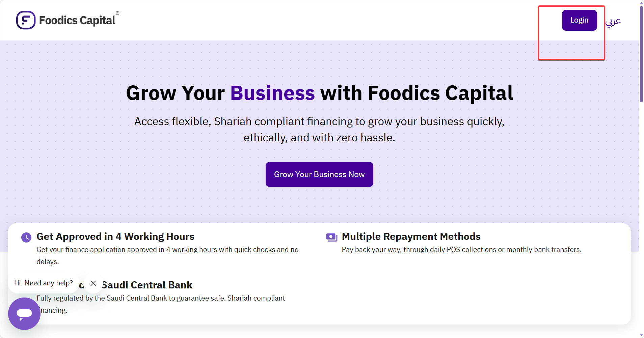The width and height of the screenshot is (644, 338).
Task: Click the Foodics Capital logo icon
Action: 26,20
